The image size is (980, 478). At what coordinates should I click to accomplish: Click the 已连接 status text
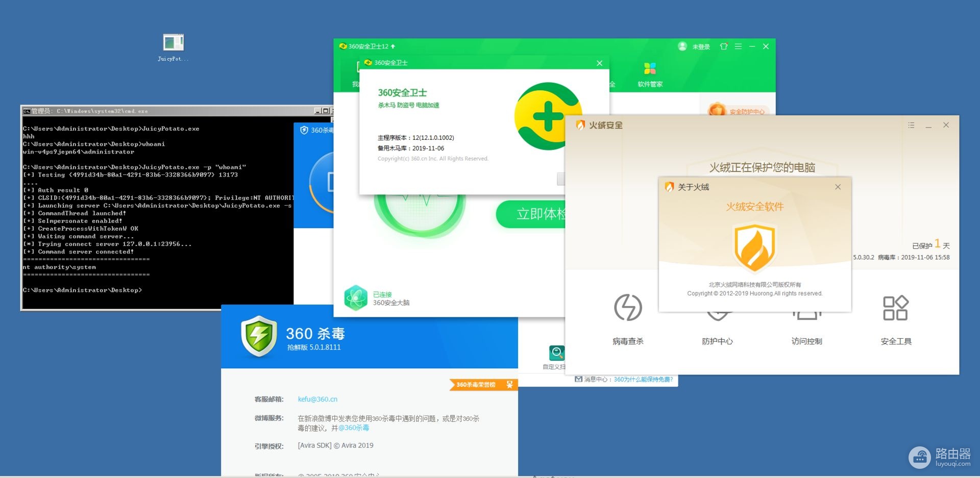382,294
